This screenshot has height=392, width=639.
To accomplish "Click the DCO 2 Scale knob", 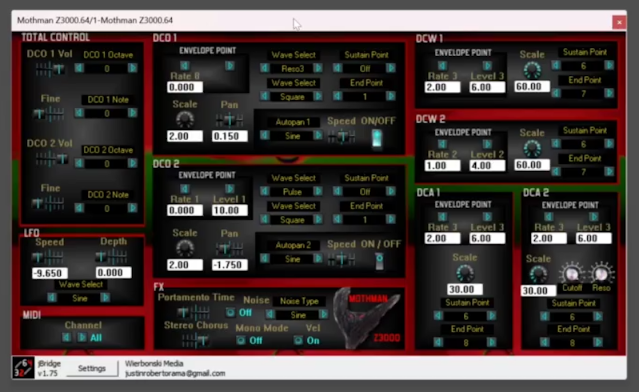I will click(185, 248).
